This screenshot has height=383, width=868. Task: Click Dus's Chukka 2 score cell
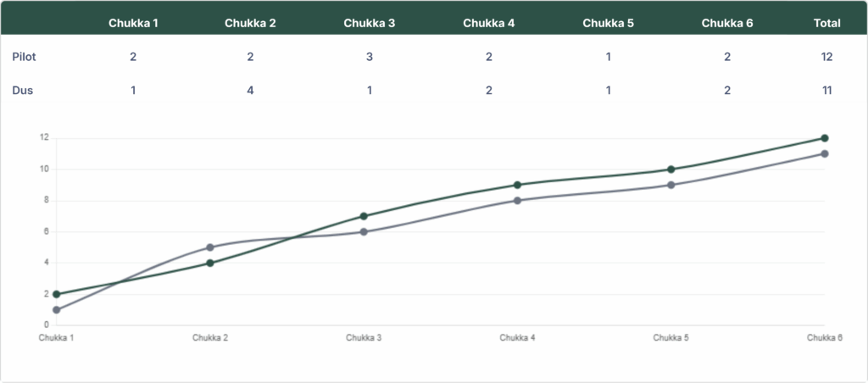tap(250, 90)
